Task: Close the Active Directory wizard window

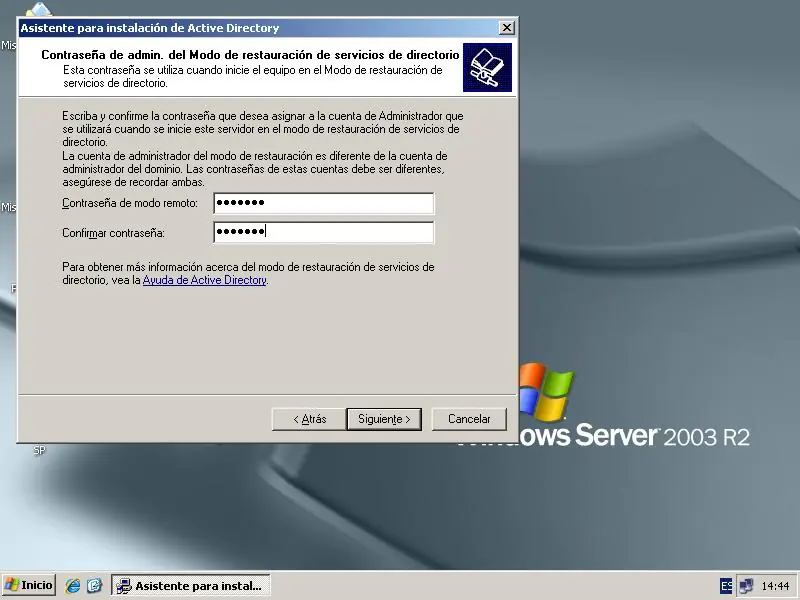Action: [x=506, y=28]
